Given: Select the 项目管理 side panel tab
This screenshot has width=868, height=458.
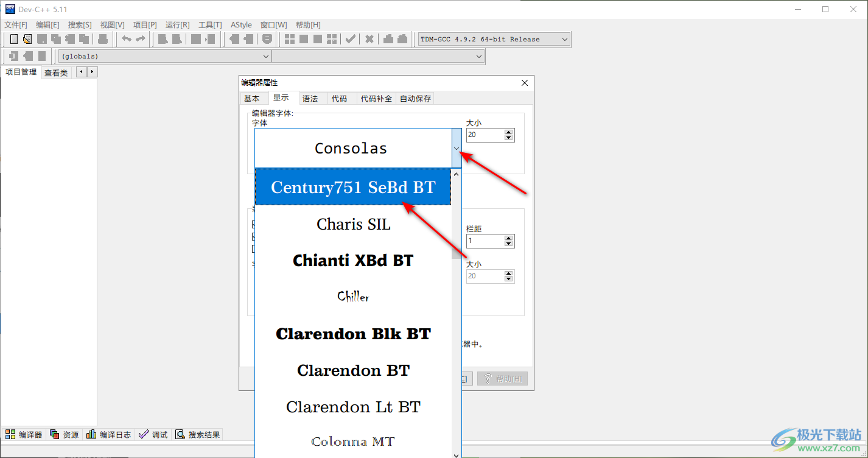Looking at the screenshot, I should (21, 72).
